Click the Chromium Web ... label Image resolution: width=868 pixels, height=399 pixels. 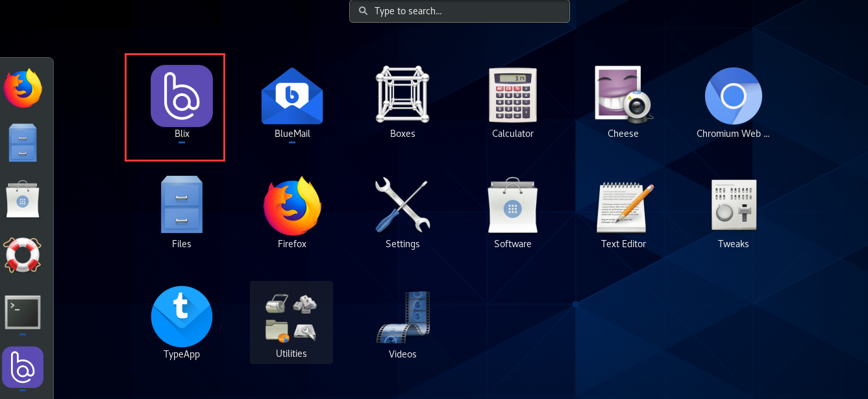733,134
